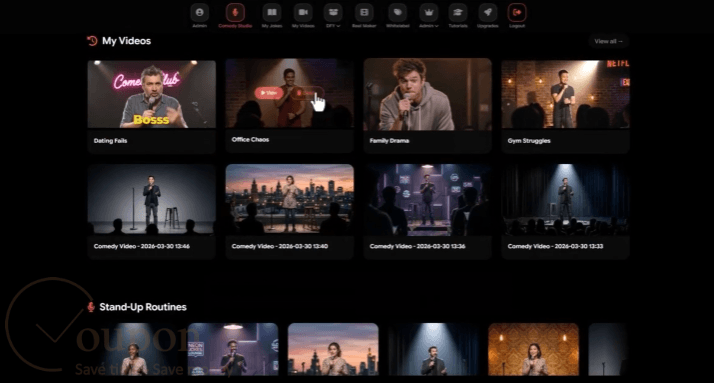Select the golden wallpaper stand-up routine
714x383 pixels.
(533, 349)
